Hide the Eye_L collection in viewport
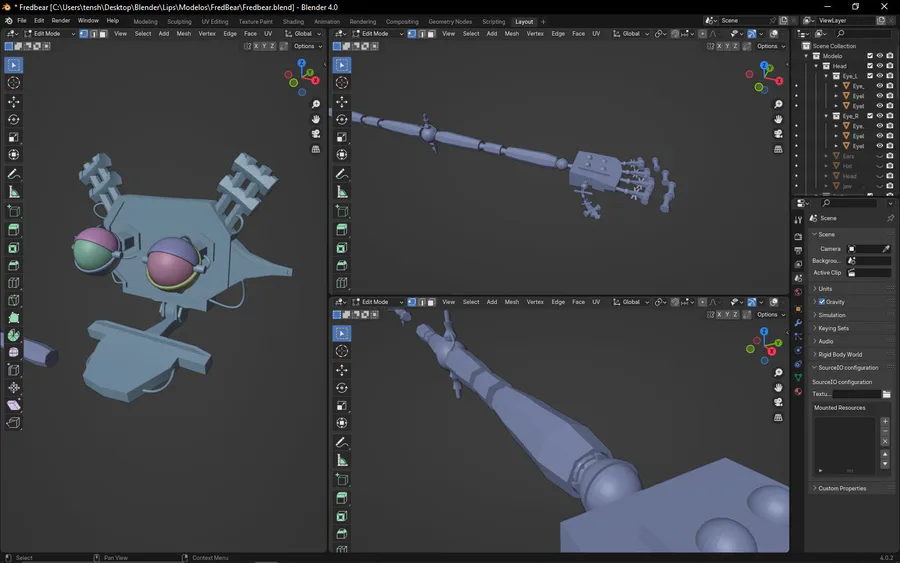 pyautogui.click(x=879, y=76)
